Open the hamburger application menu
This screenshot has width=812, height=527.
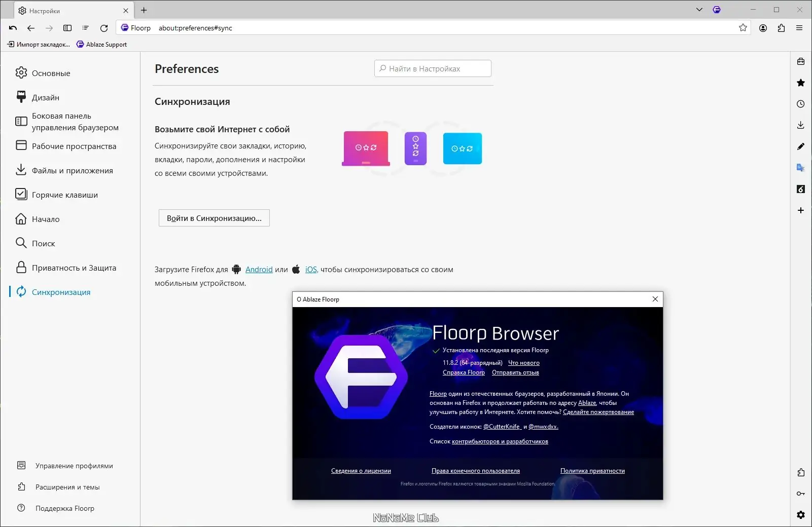(799, 28)
